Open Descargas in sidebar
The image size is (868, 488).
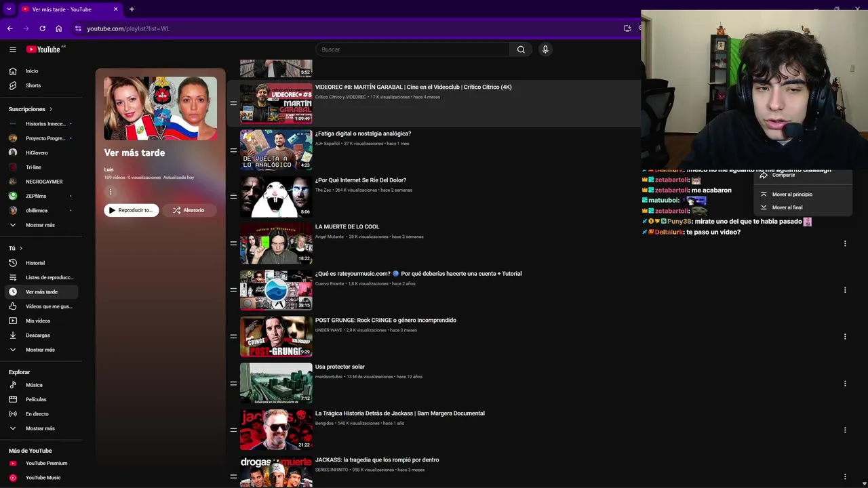tap(41, 335)
